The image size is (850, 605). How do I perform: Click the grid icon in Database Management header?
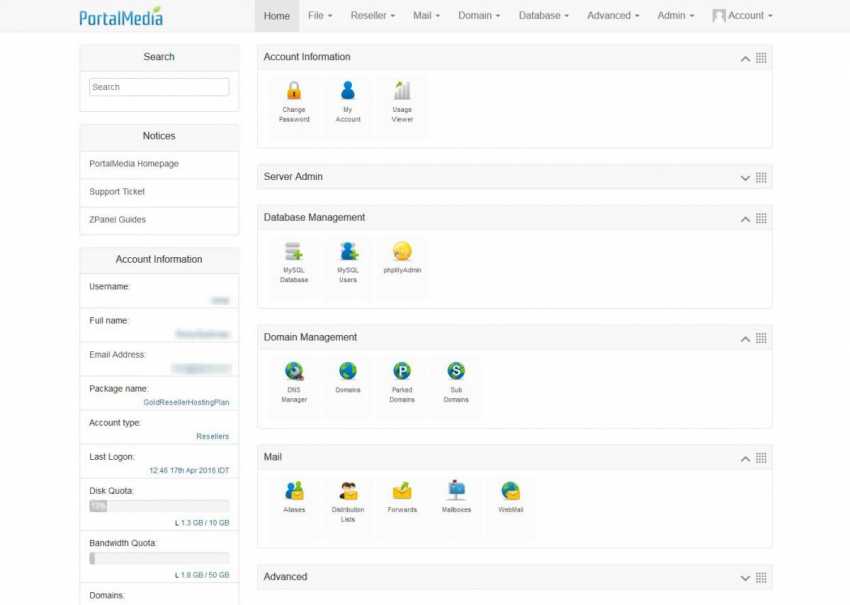(761, 218)
